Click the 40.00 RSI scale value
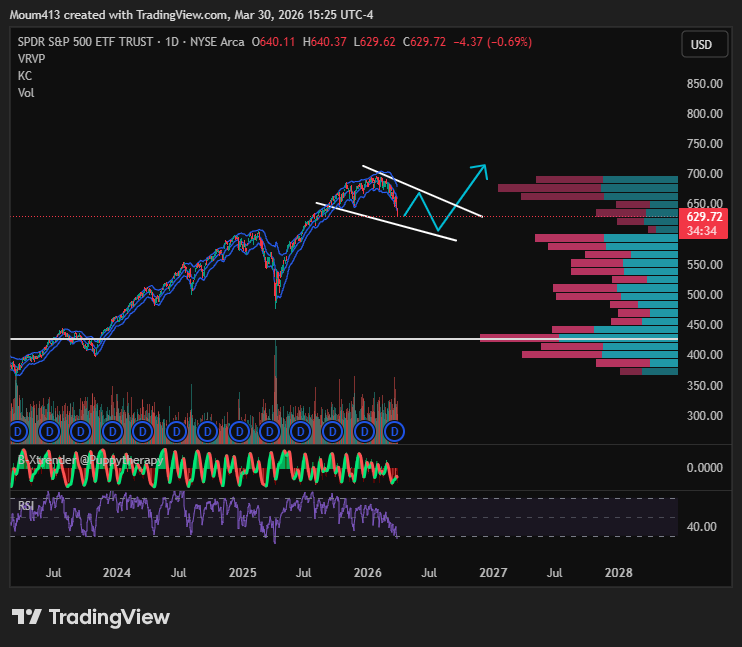The height and width of the screenshot is (647, 742). point(701,527)
